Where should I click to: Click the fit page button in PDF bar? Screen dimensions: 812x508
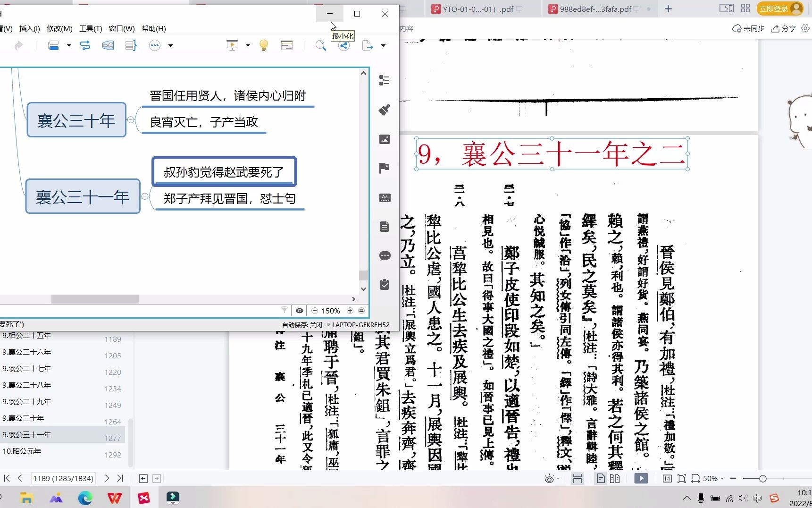tap(682, 479)
